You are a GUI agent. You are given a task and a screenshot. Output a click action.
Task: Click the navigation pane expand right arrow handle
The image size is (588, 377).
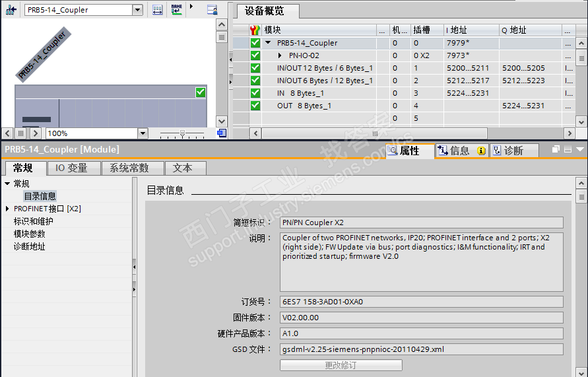coord(134,290)
